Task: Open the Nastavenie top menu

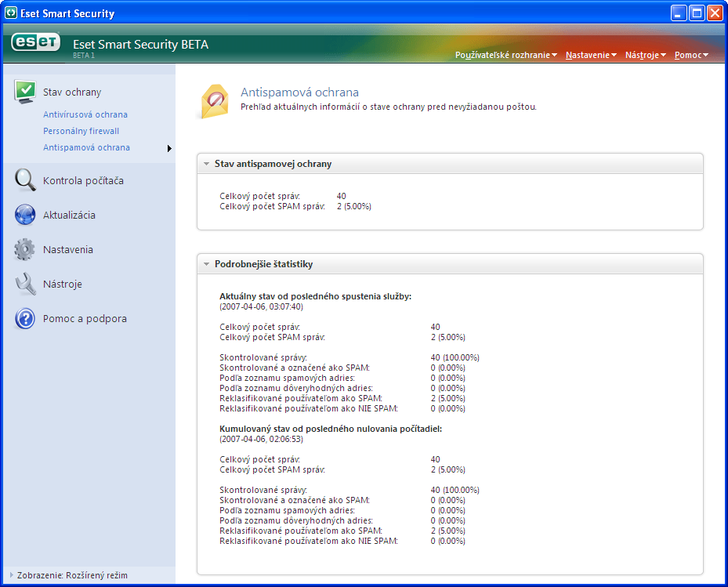Action: click(591, 55)
